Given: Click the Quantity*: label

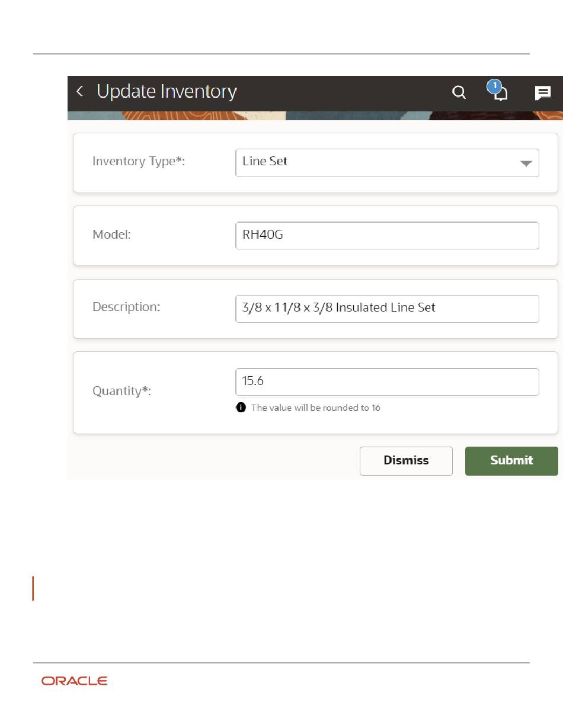Looking at the screenshot, I should [x=121, y=391].
